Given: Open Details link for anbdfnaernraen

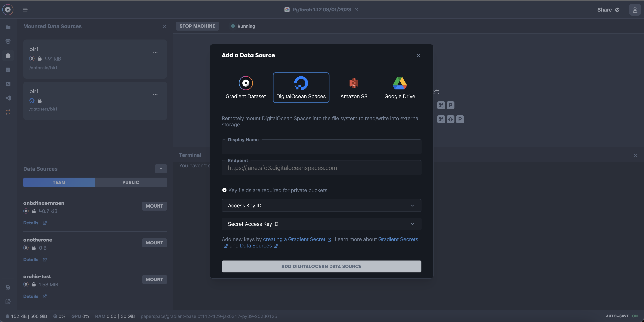Looking at the screenshot, I should click(35, 223).
